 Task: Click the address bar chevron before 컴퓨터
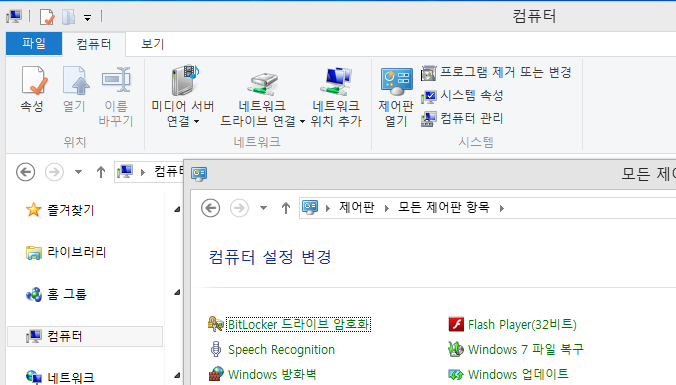143,172
